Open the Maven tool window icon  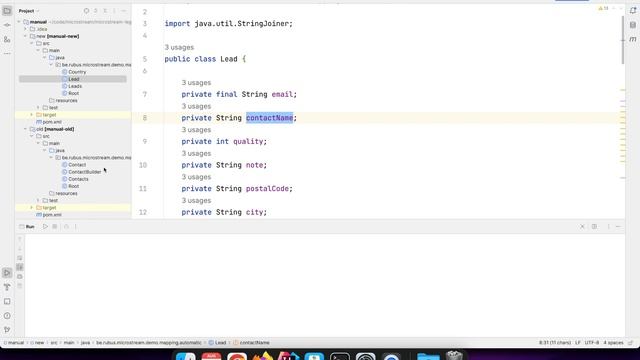pos(633,39)
